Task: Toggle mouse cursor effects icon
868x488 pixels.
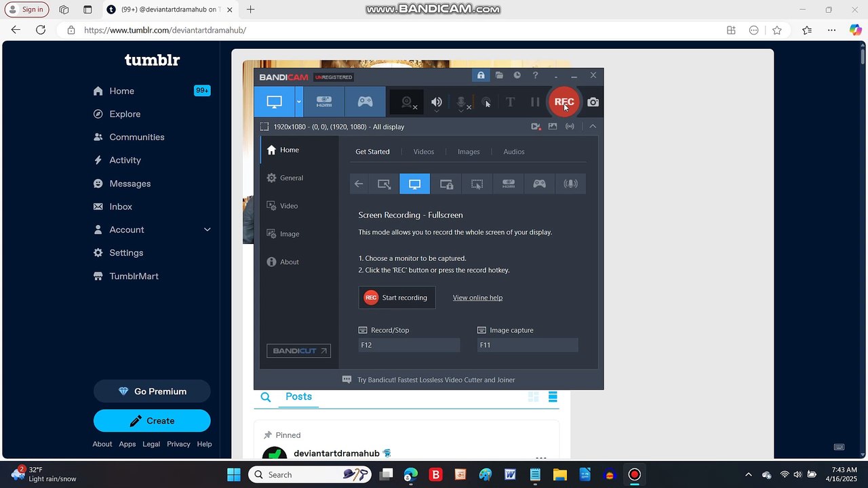Action: [486, 102]
